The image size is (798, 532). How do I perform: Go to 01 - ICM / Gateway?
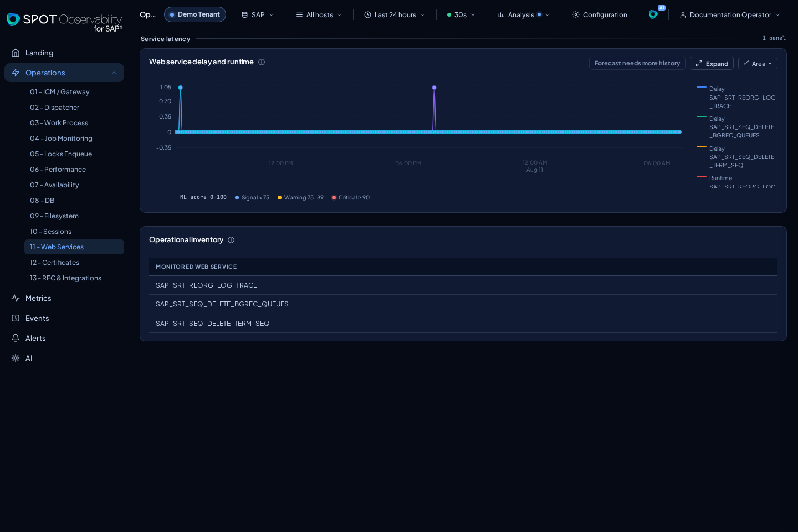pos(74,92)
